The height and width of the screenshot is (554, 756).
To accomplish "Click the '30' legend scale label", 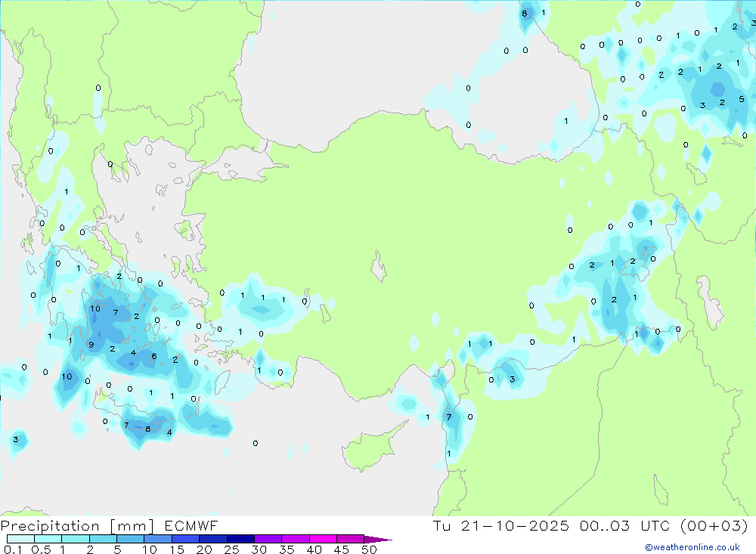I will coord(259,549).
